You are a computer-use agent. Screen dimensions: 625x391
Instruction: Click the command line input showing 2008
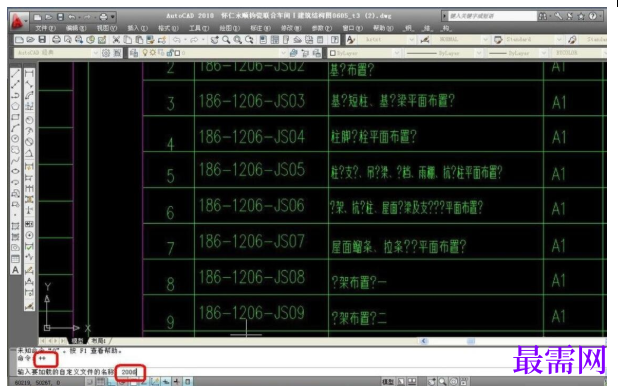129,372
